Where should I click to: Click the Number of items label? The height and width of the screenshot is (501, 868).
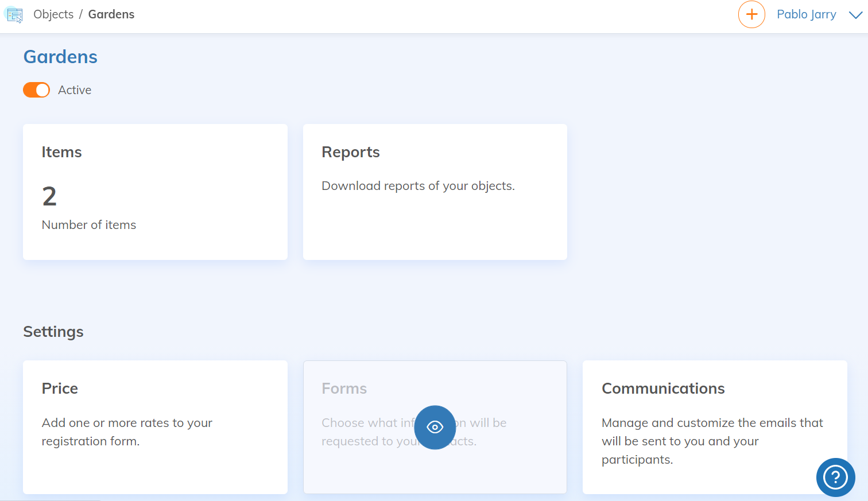[89, 225]
